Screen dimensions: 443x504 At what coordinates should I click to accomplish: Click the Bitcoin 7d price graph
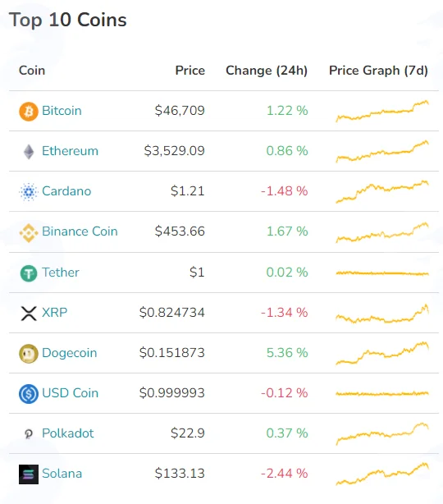click(x=382, y=111)
